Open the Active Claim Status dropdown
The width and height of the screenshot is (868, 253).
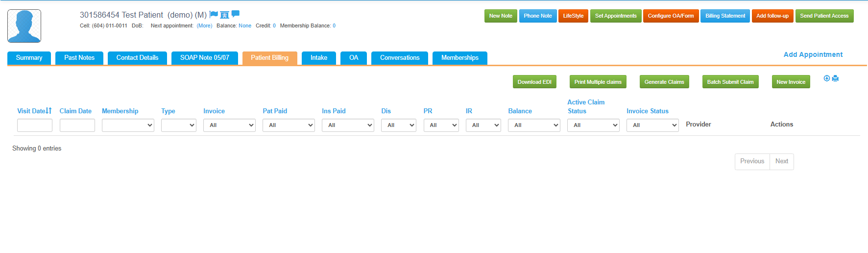[593, 125]
